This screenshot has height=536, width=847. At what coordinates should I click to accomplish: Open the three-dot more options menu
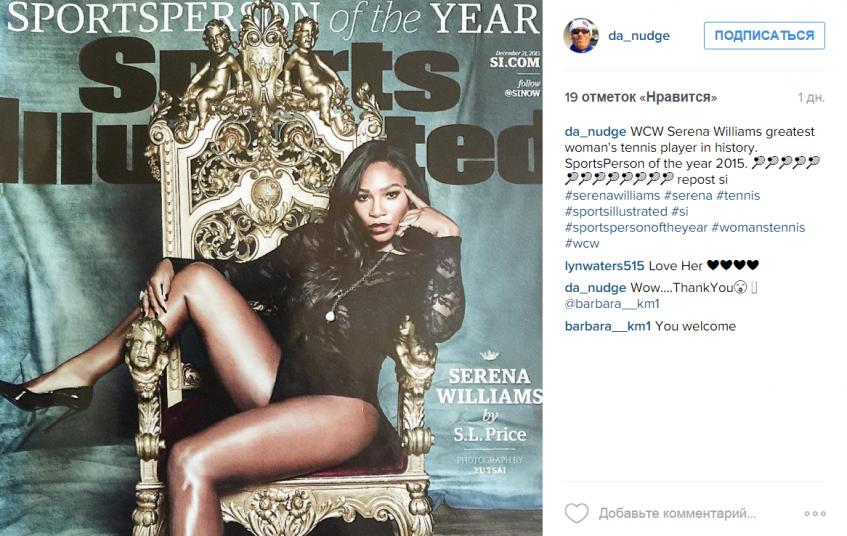point(815,513)
